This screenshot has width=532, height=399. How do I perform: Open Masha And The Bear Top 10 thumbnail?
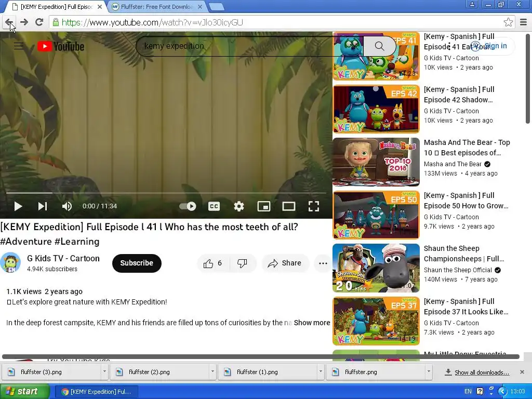(x=376, y=162)
